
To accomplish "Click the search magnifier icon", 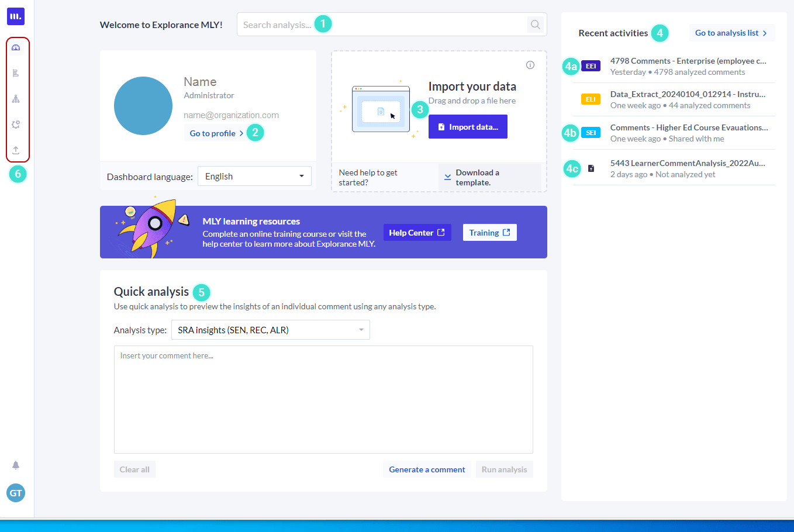I will tap(535, 25).
